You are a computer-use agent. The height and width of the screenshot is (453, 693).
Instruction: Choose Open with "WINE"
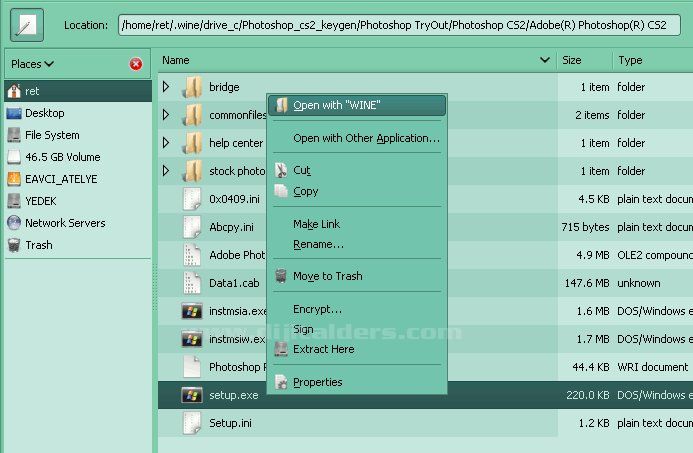(x=357, y=105)
